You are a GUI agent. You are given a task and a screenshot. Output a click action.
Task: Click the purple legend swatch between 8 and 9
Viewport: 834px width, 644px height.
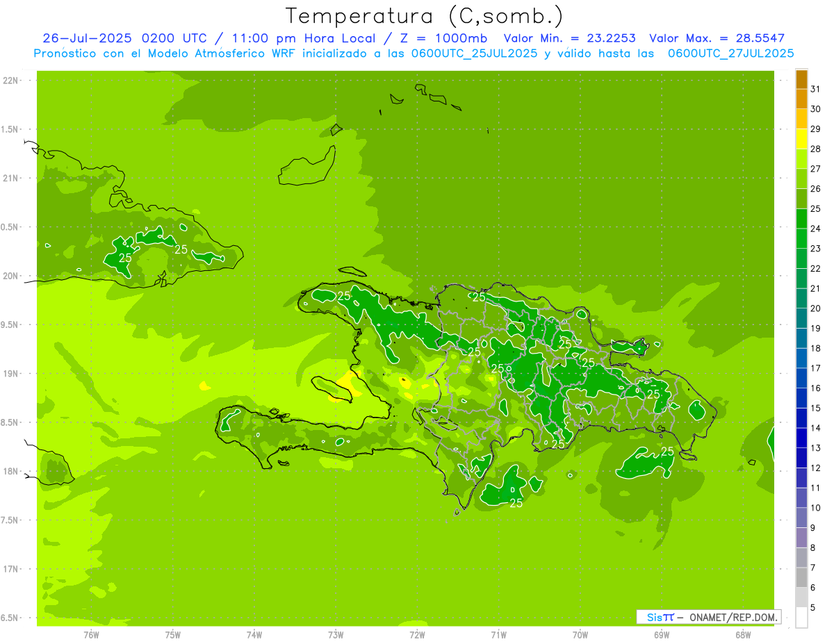click(x=801, y=538)
